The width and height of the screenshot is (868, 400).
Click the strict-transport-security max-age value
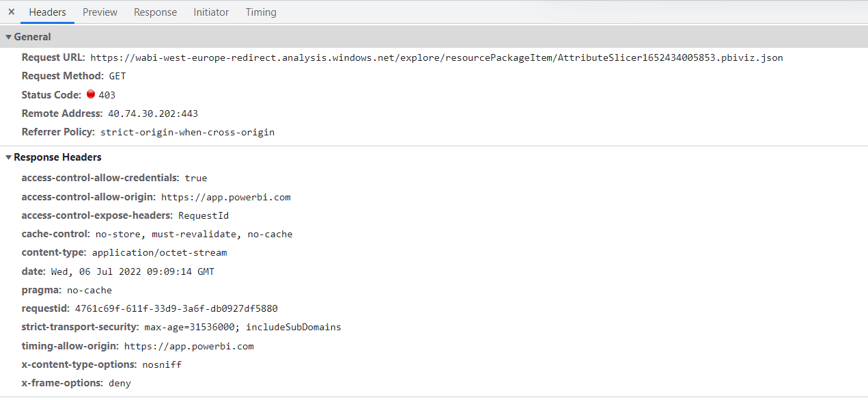click(x=242, y=327)
